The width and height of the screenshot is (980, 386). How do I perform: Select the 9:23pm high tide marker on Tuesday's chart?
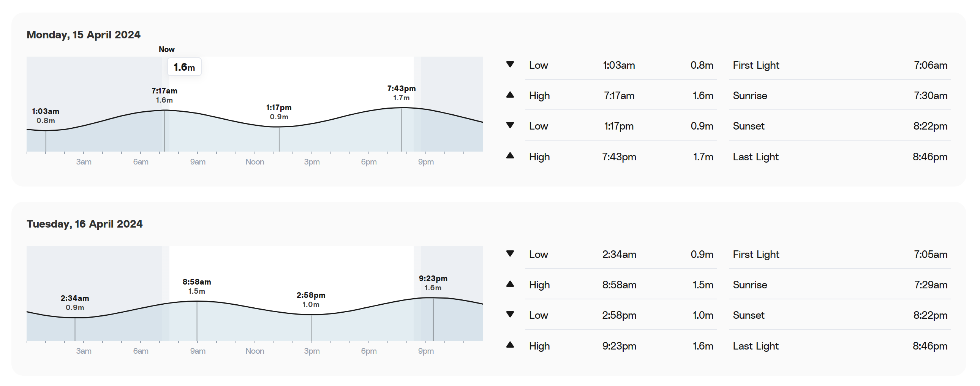(433, 283)
